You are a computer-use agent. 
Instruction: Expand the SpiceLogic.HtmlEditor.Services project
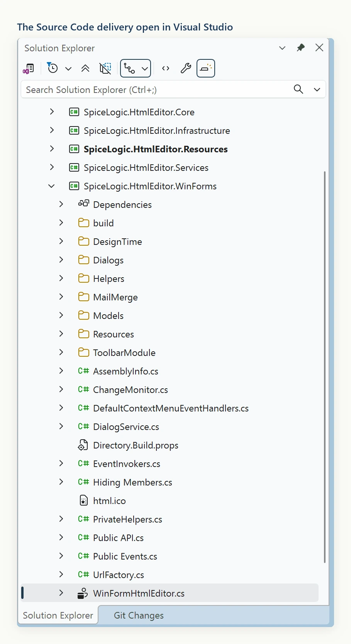coord(52,167)
